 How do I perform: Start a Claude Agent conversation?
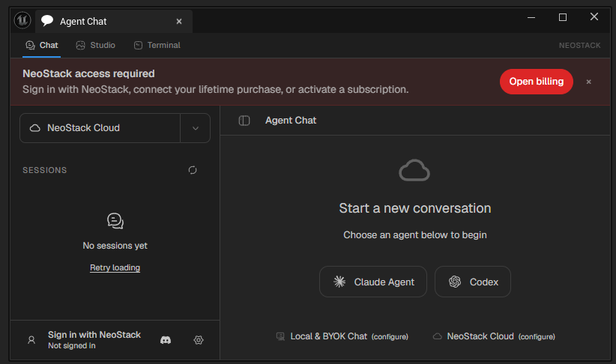point(372,282)
